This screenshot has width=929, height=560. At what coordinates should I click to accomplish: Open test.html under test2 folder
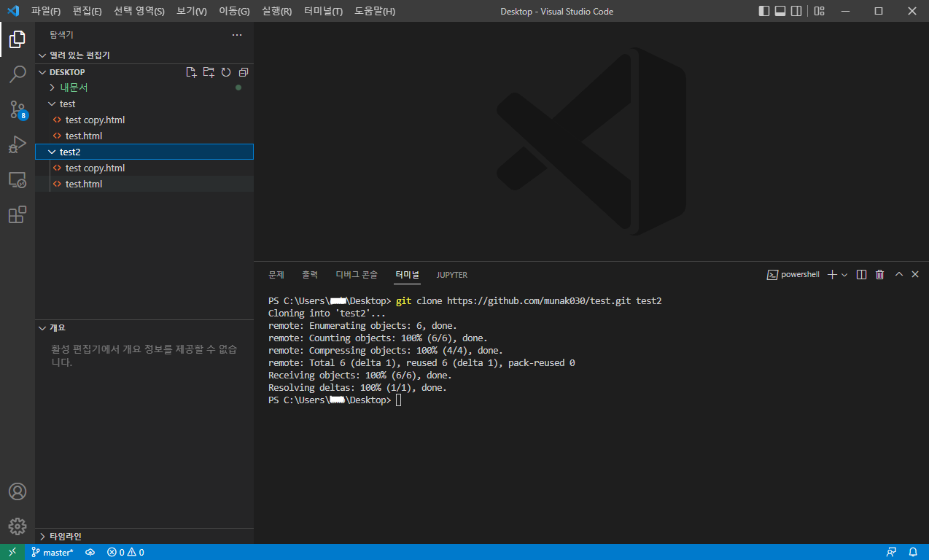[144, 184]
